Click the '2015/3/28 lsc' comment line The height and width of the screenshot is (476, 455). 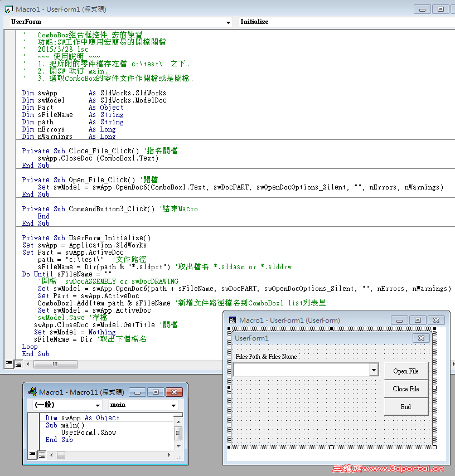point(63,50)
